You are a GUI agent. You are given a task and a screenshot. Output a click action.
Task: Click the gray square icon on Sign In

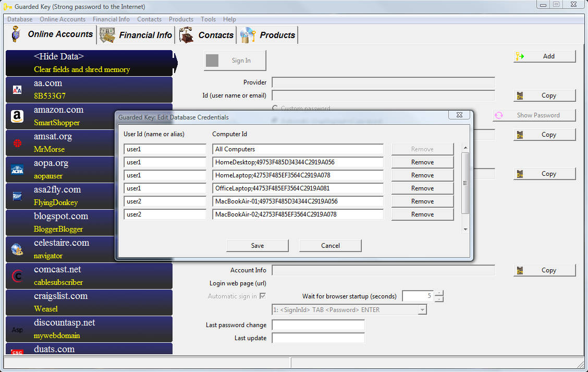click(x=212, y=61)
